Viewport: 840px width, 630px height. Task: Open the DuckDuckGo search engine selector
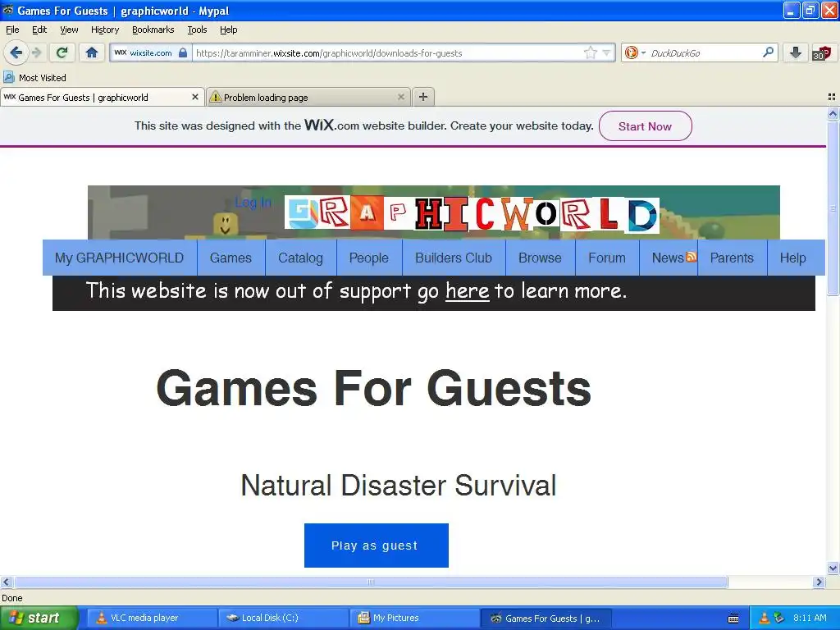[635, 52]
